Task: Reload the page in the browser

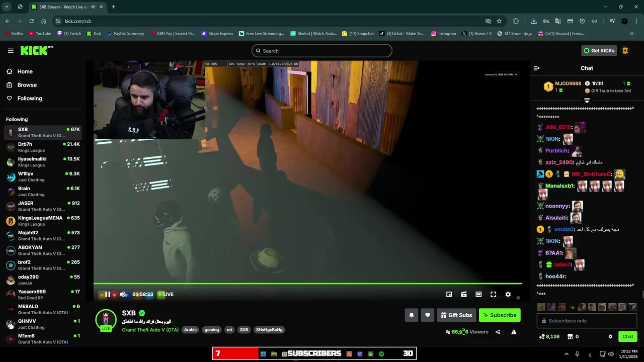Action: [x=31, y=21]
